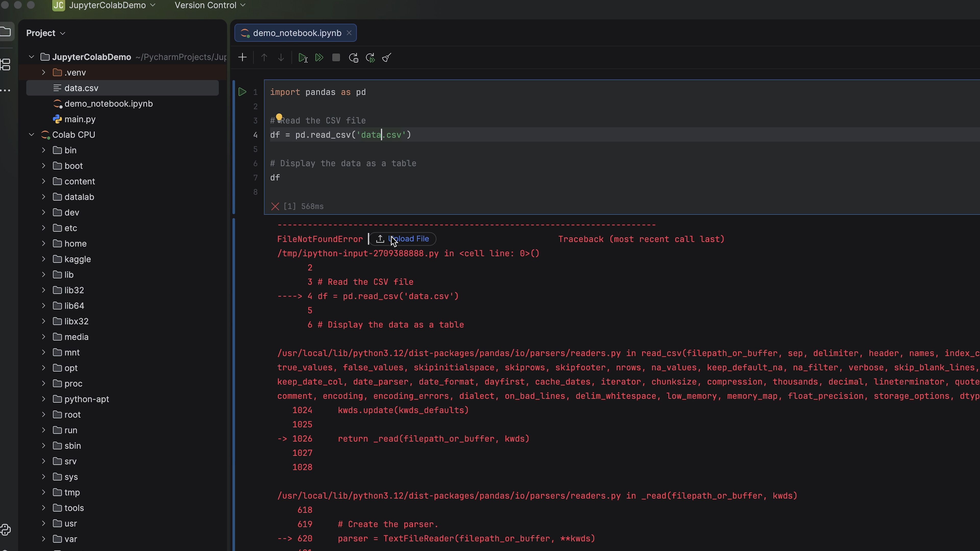Select main.py in project tree
This screenshot has height=551, width=980.
pyautogui.click(x=122, y=119)
